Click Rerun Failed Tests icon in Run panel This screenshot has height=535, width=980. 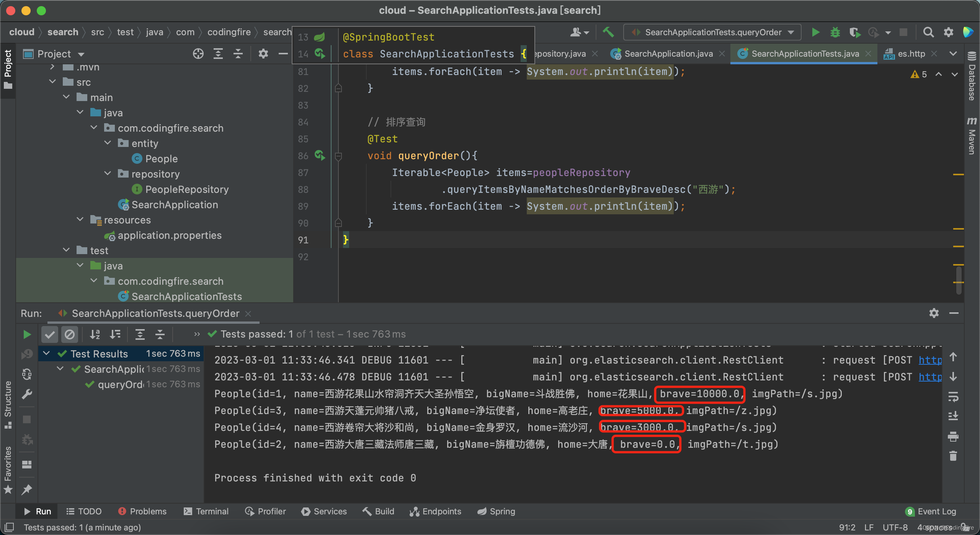pos(27,354)
